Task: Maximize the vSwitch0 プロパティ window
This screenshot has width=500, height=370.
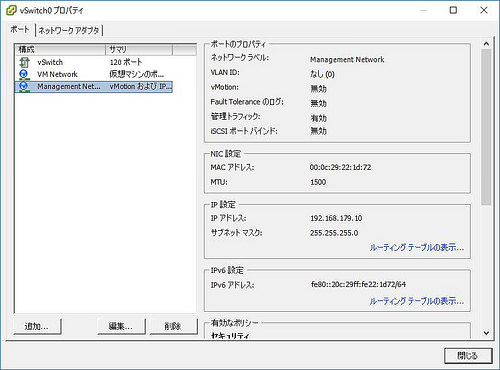Action: click(x=453, y=10)
